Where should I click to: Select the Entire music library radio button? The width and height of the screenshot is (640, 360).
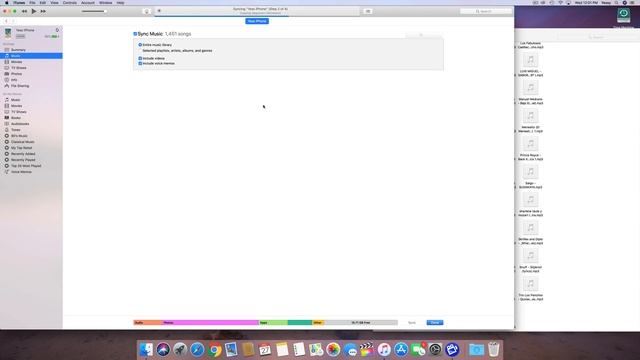pyautogui.click(x=140, y=45)
